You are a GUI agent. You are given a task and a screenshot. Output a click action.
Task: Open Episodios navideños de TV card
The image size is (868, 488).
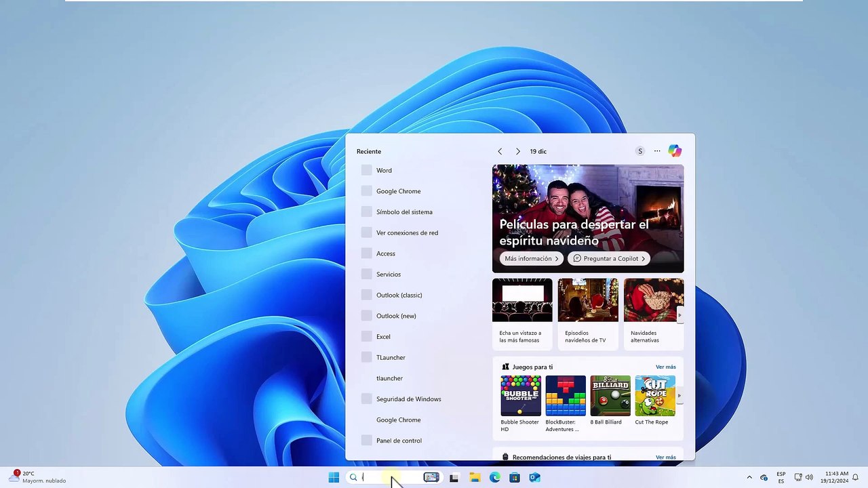(588, 314)
